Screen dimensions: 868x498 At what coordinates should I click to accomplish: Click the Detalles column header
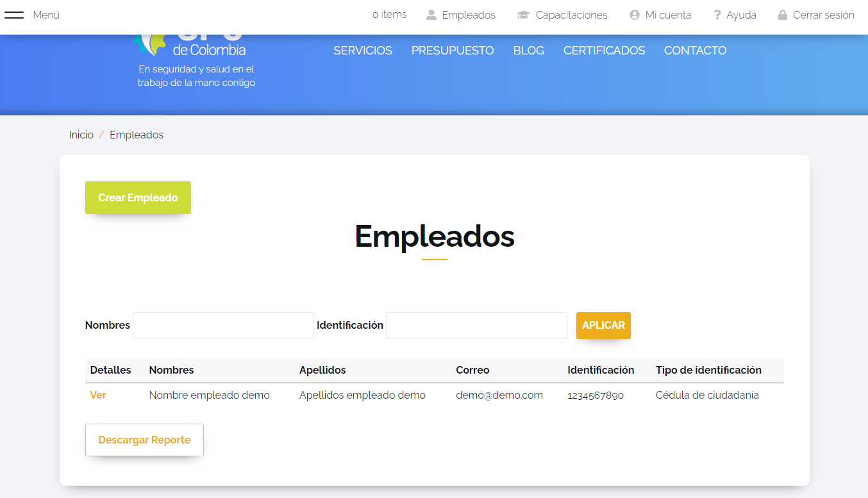(x=110, y=370)
